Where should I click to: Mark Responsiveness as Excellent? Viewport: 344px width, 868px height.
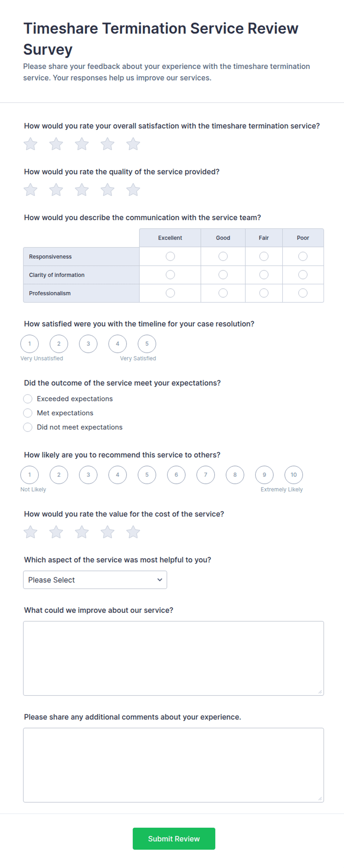pos(170,256)
